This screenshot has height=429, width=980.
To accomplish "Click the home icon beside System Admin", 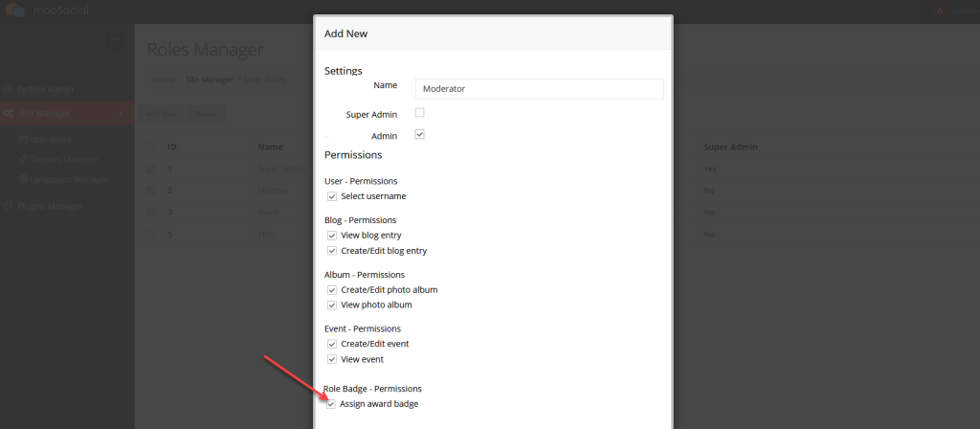I will [8, 89].
